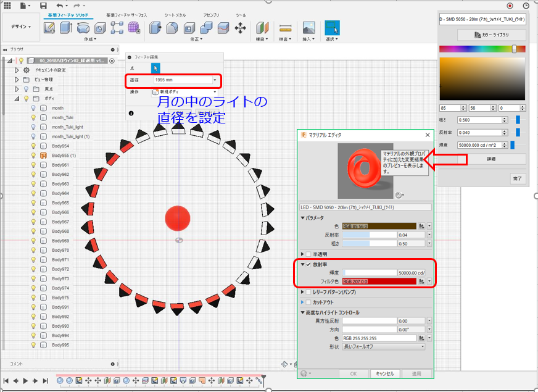Image resolution: width=538 pixels, height=392 pixels.
Task: Click the フィルタ色 red swatch
Action: pos(379,281)
